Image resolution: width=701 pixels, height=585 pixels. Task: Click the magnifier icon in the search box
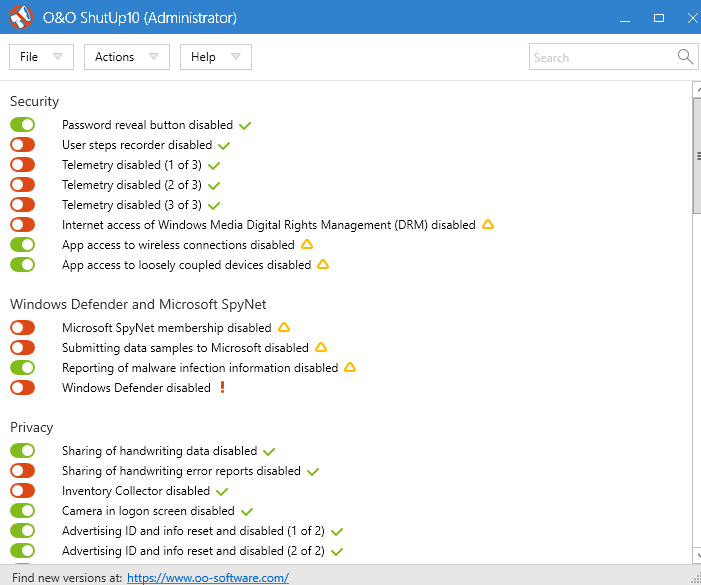click(685, 57)
